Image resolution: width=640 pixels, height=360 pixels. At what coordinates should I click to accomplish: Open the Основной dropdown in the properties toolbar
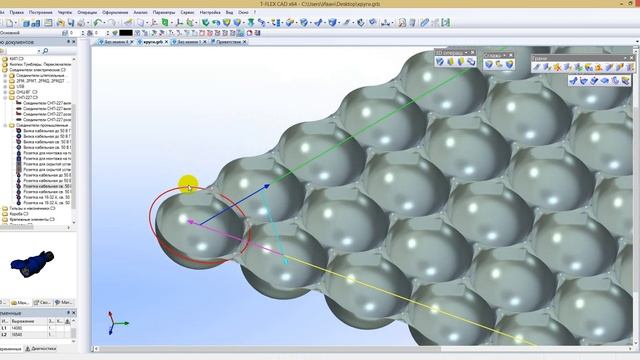click(30, 33)
